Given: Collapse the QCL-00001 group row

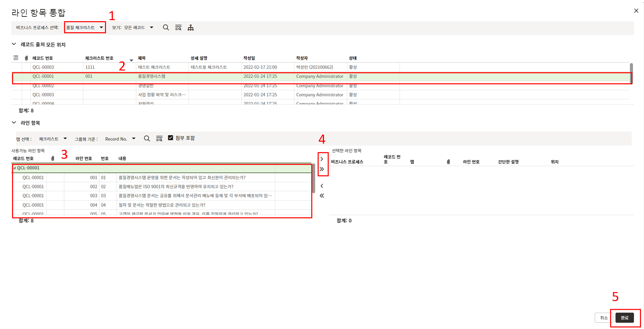Looking at the screenshot, I should (x=14, y=168).
